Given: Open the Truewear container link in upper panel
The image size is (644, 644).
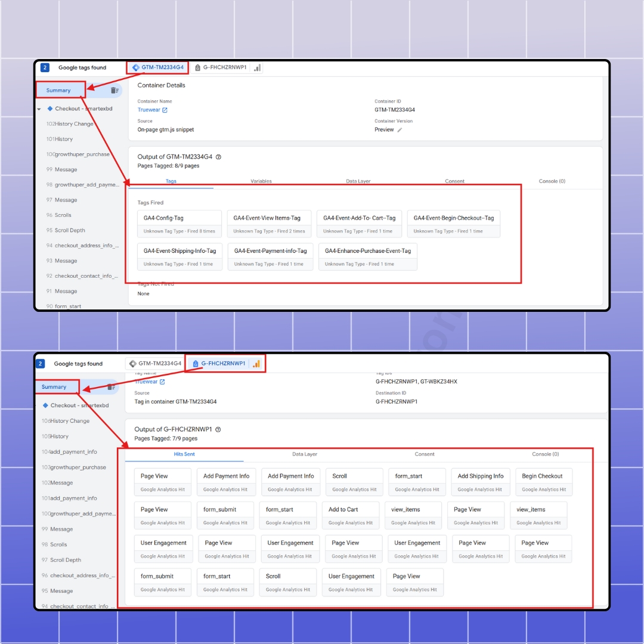Looking at the screenshot, I should point(148,110).
